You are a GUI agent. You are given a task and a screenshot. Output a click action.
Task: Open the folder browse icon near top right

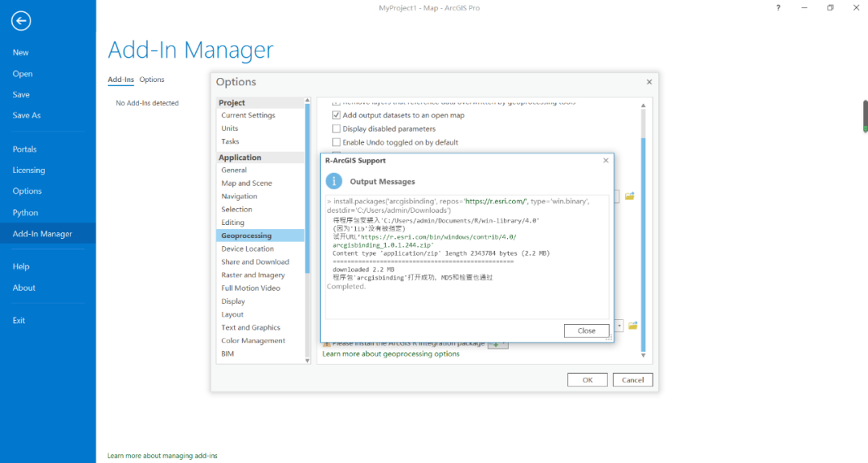point(630,197)
